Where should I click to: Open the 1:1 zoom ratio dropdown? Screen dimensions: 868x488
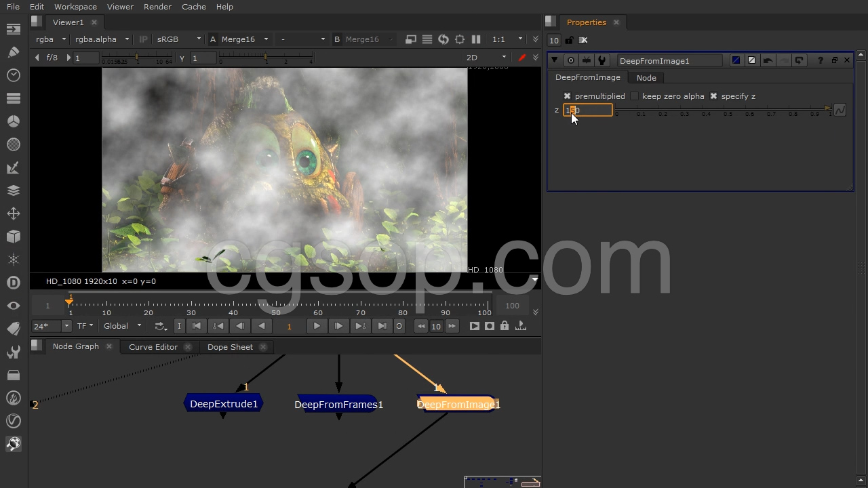(x=508, y=39)
